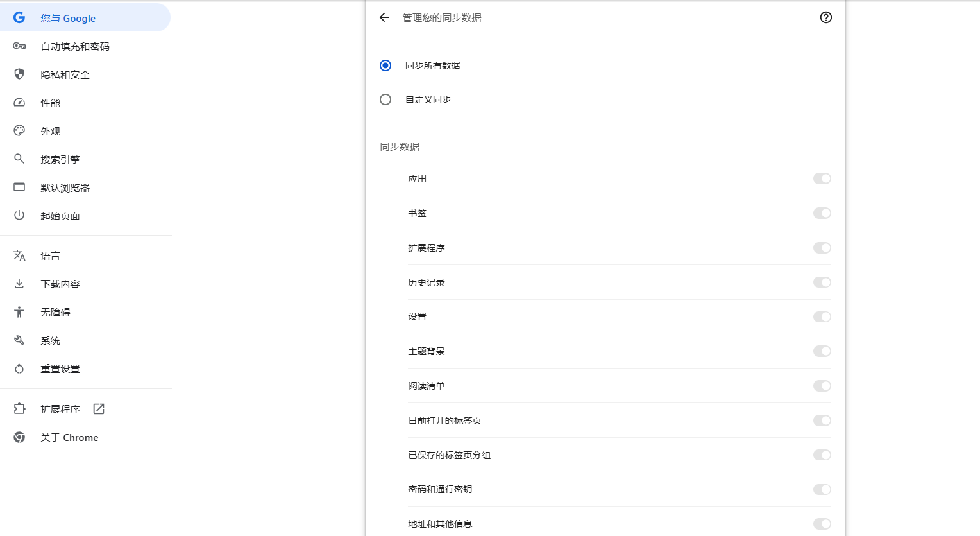This screenshot has height=536, width=980.
Task: Click the 阅读清单 row label
Action: pyautogui.click(x=427, y=386)
